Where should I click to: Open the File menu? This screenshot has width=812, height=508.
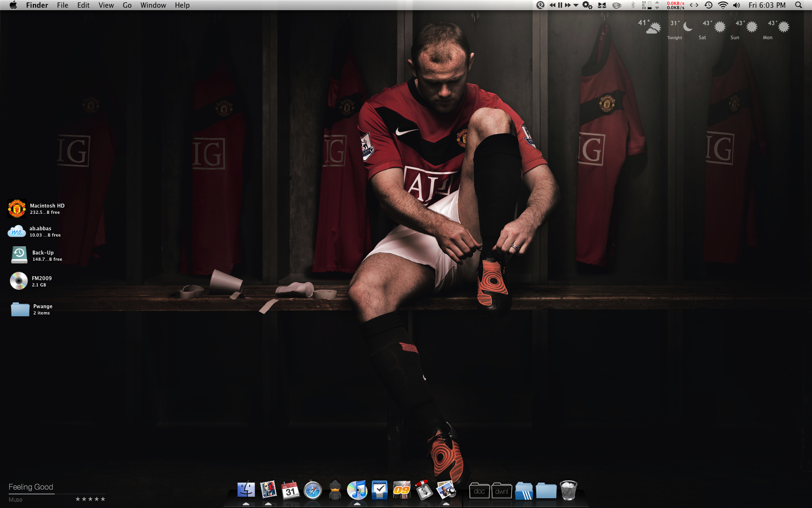(x=63, y=5)
